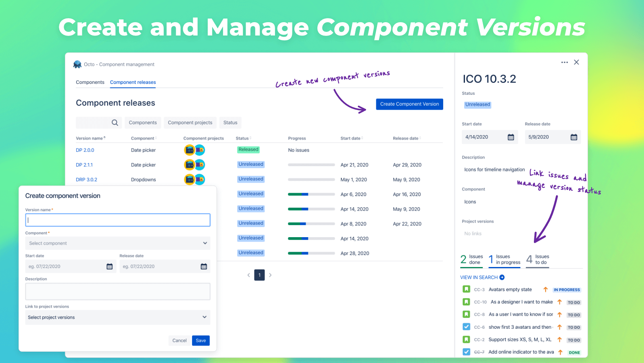644x363 pixels.
Task: Click task checkbox icon for CC-6 issue
Action: (x=467, y=327)
